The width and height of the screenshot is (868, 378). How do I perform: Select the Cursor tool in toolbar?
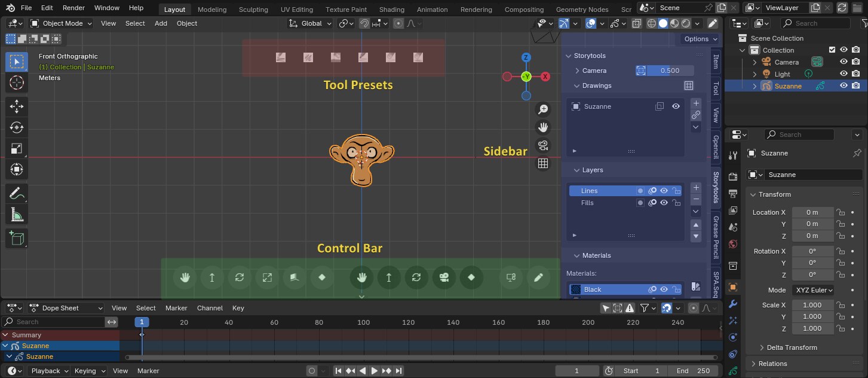click(x=17, y=83)
